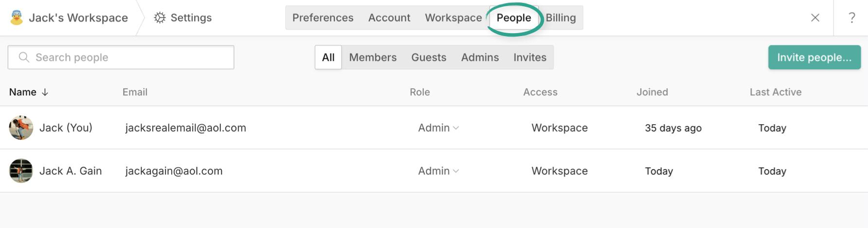Close the settings with the X icon

pos(815,18)
